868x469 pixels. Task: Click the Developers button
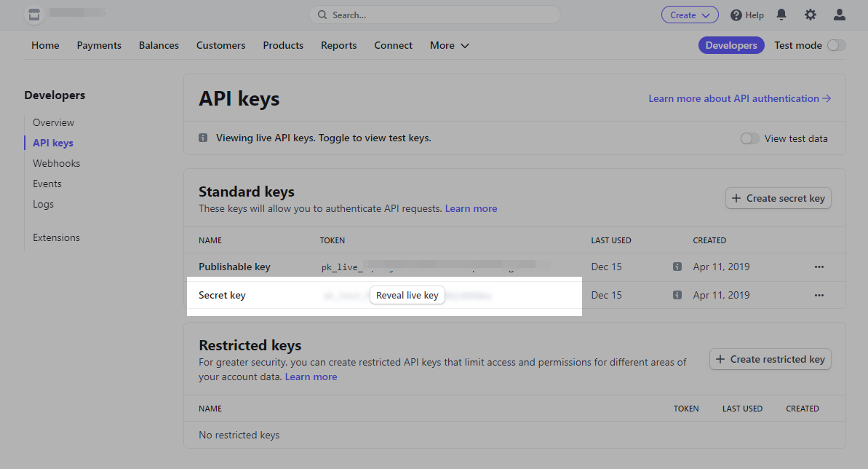(x=731, y=45)
